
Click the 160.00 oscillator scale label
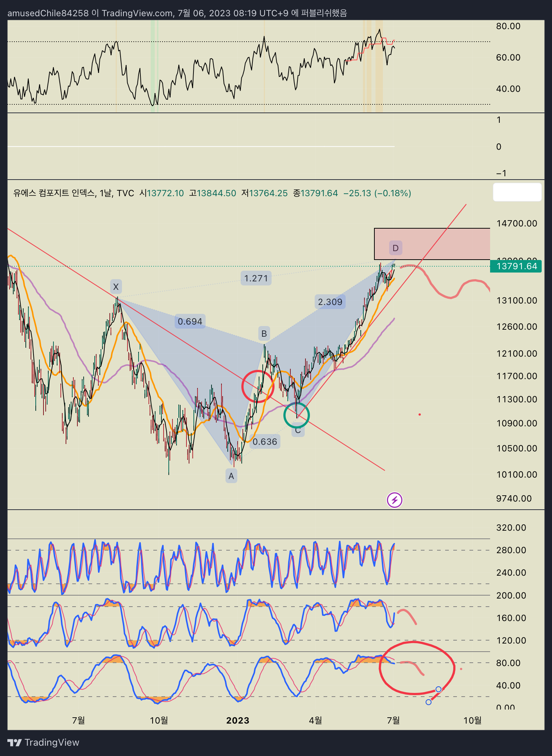[511, 618]
